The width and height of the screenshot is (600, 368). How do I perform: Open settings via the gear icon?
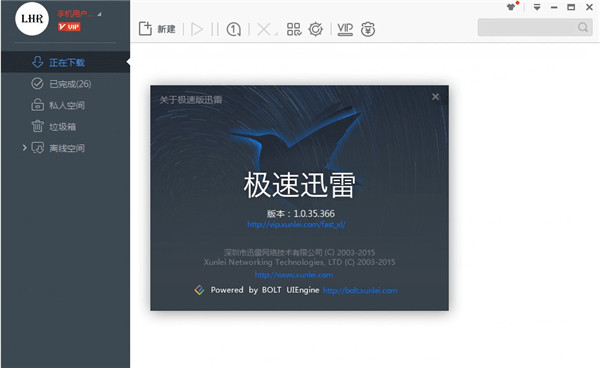[316, 29]
